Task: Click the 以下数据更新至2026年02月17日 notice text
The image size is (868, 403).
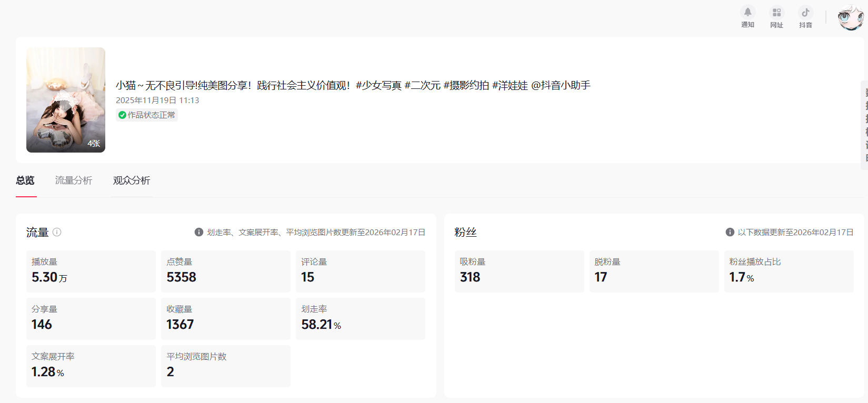Action: tap(796, 232)
